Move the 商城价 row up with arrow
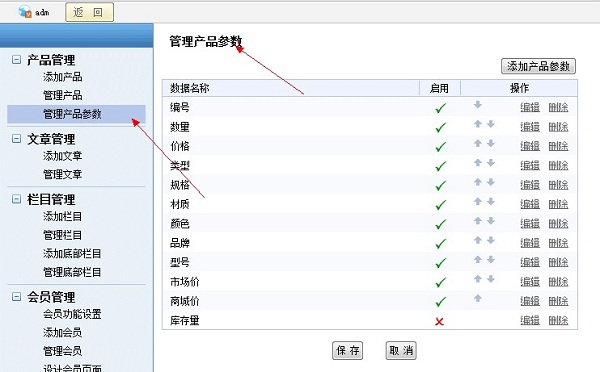The width and height of the screenshot is (600, 372). coord(478,298)
